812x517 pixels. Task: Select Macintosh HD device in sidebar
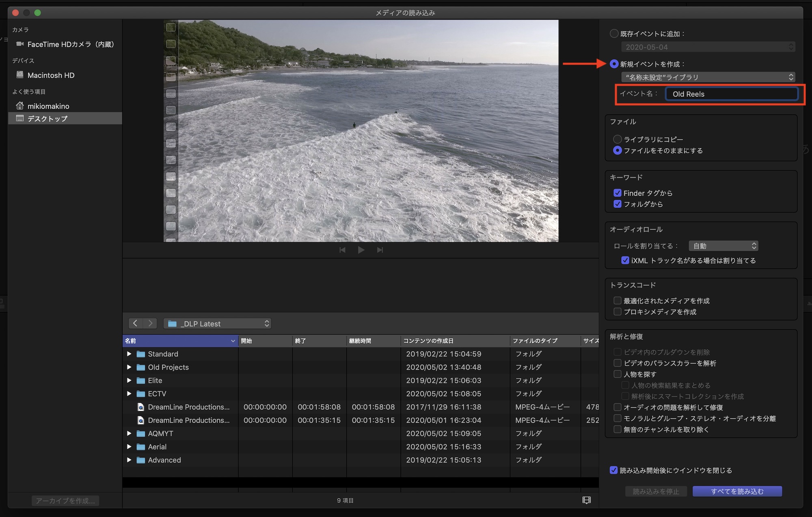pos(51,75)
